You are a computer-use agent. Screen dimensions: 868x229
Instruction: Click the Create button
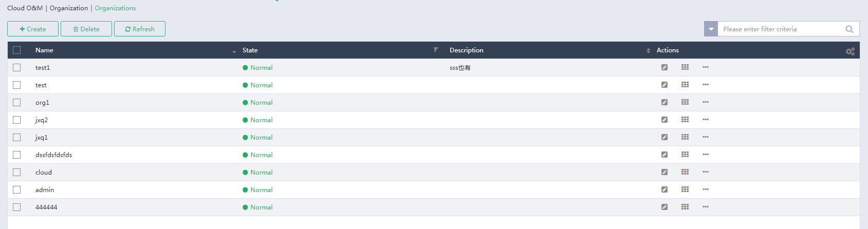(33, 29)
